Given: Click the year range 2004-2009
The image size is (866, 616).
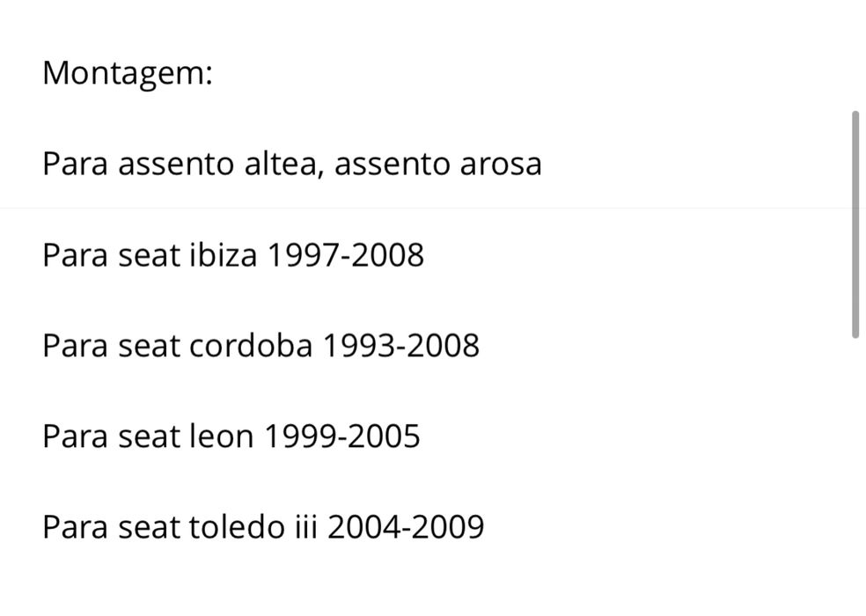Looking at the screenshot, I should [x=406, y=528].
